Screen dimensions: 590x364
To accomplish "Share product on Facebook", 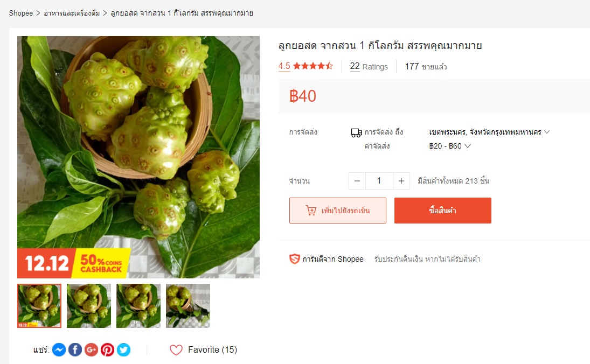I will point(75,349).
